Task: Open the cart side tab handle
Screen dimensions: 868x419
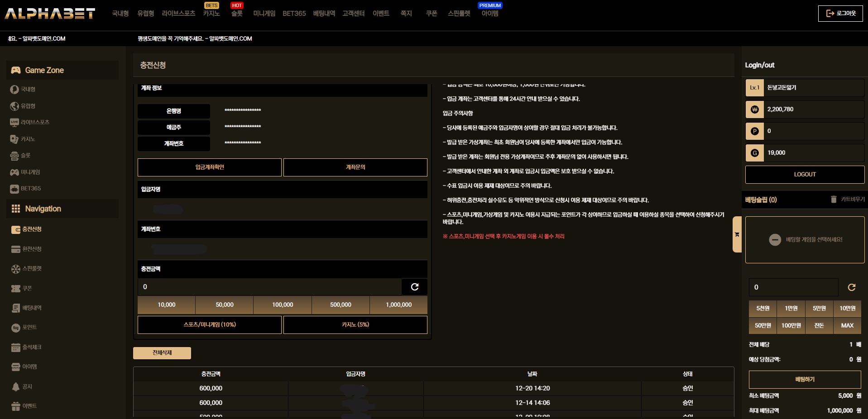Action: [737, 234]
